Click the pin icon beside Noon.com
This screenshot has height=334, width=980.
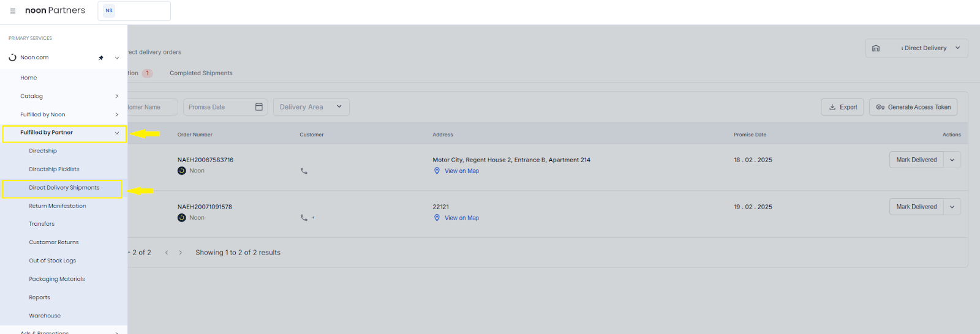click(x=101, y=58)
